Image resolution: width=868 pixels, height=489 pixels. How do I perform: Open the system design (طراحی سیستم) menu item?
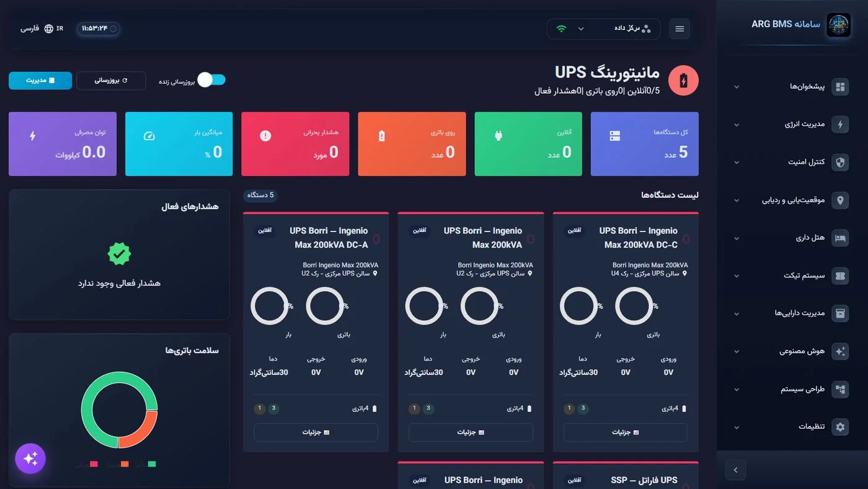click(x=792, y=389)
